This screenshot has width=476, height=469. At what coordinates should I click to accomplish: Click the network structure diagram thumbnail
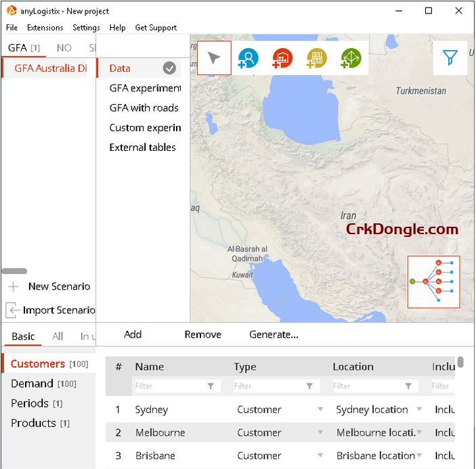pos(433,282)
